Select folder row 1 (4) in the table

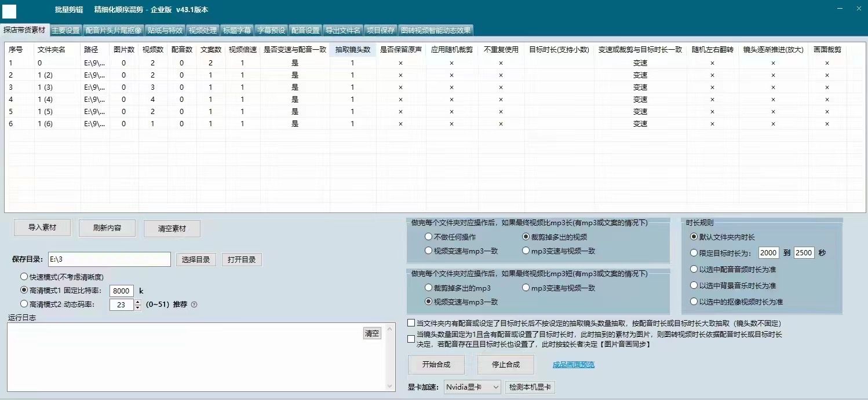tap(45, 99)
